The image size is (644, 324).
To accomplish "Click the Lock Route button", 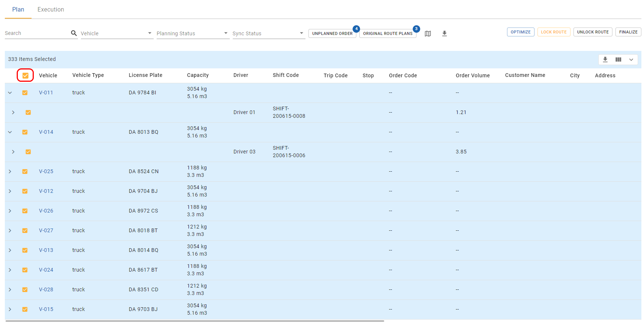I will pos(554,32).
